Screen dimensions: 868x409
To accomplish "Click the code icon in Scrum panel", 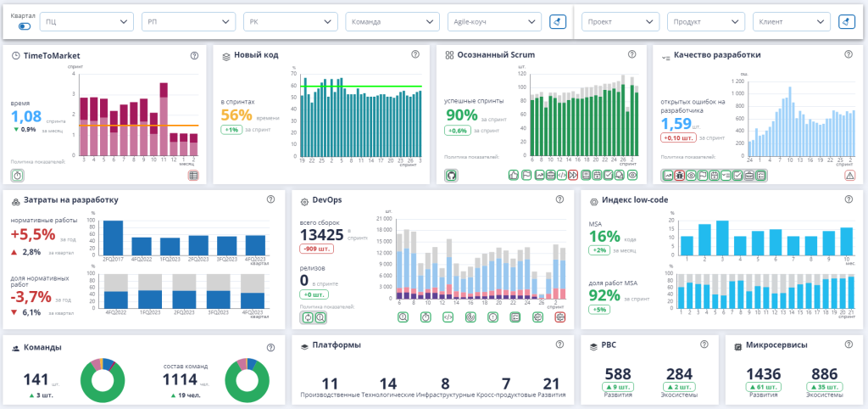I will pos(562,175).
